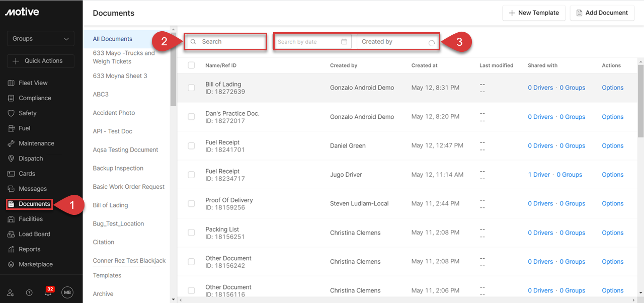The height and width of the screenshot is (303, 644).
Task: Open notifications bell with 32 badge
Action: coord(48,292)
